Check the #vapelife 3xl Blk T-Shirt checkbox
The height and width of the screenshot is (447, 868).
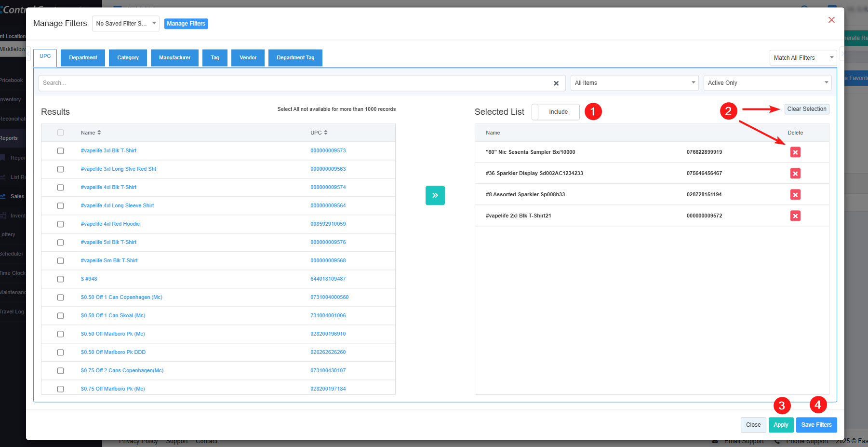pos(60,151)
